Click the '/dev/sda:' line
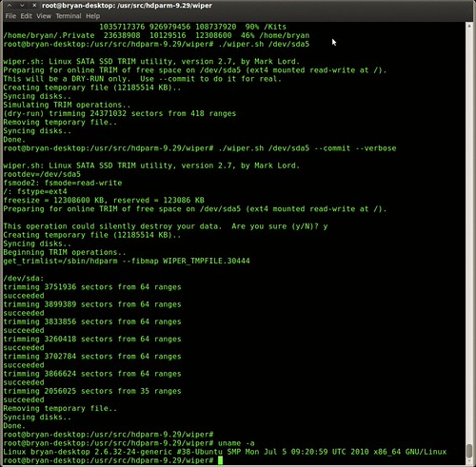Screen dimensions: 476x467 (x=24, y=279)
